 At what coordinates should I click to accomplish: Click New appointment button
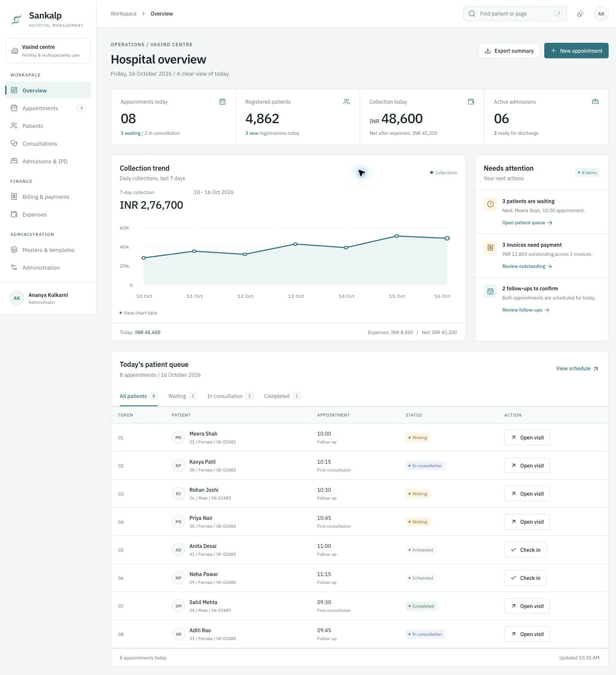(x=576, y=51)
